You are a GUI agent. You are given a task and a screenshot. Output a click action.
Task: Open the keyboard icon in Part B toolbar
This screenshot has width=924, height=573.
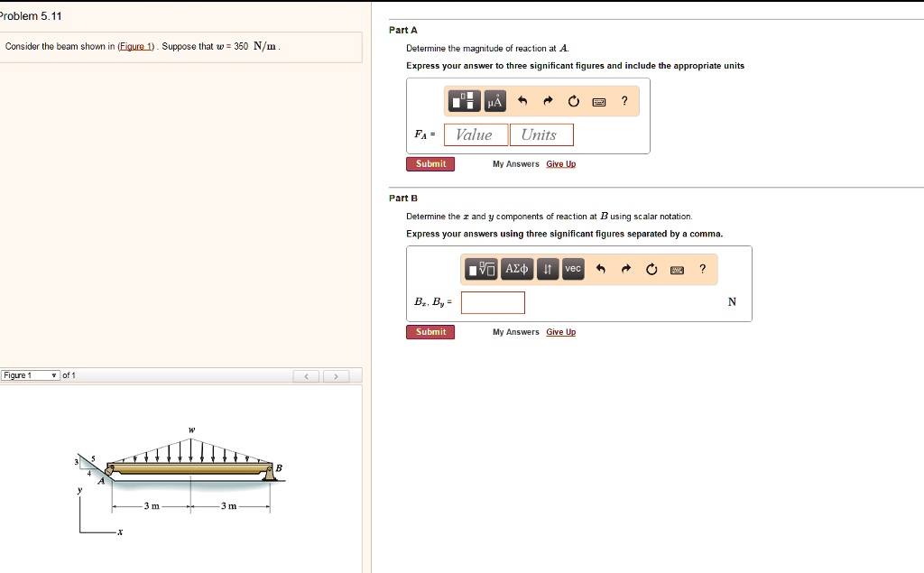click(x=676, y=269)
